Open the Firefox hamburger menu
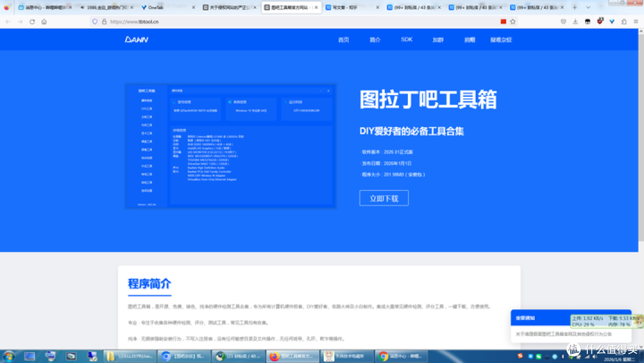644x363 pixels. coord(636,21)
